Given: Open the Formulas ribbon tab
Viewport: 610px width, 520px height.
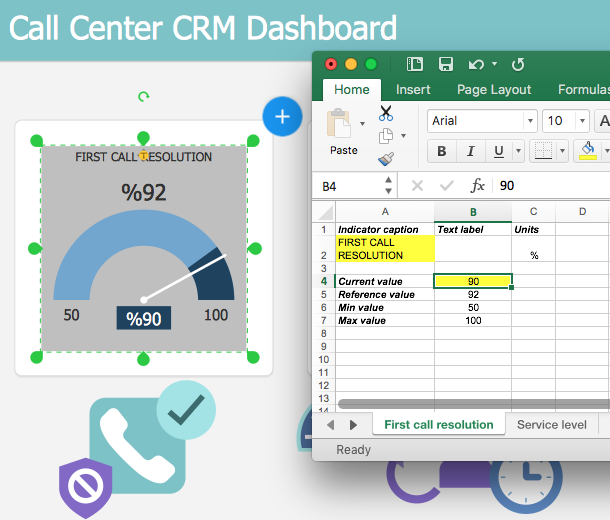Looking at the screenshot, I should click(x=584, y=90).
